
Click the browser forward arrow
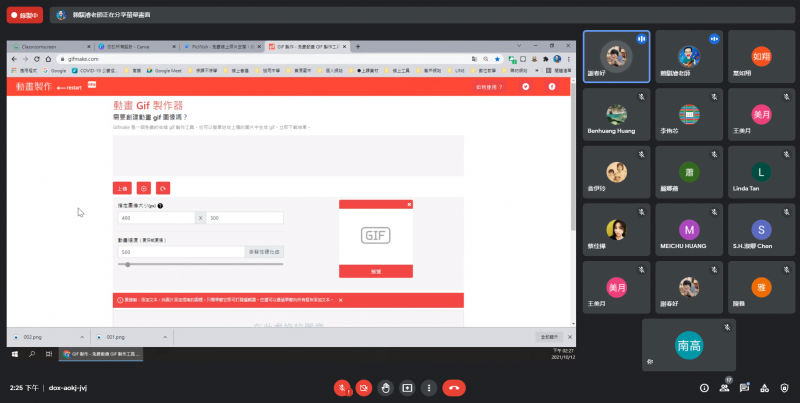coord(26,59)
